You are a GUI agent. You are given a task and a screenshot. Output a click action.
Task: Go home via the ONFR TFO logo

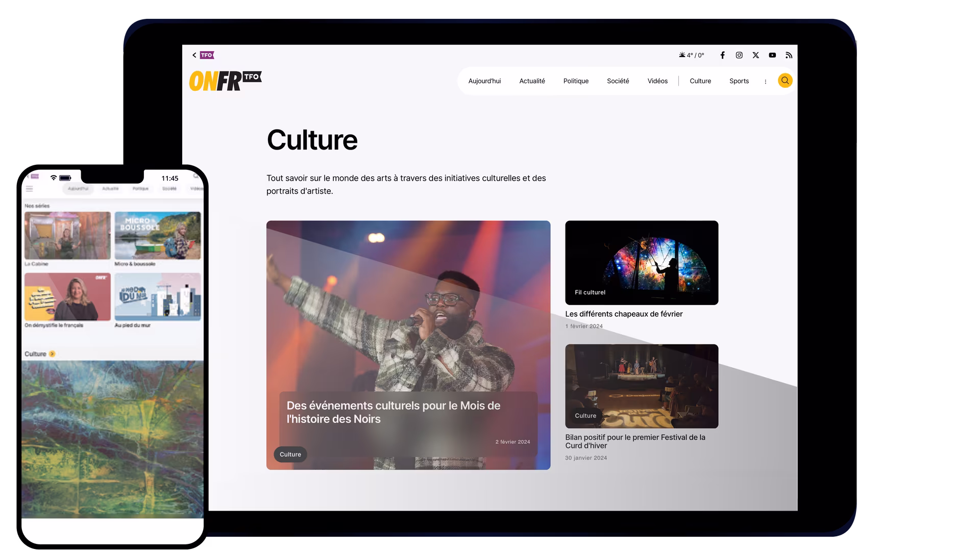[225, 81]
